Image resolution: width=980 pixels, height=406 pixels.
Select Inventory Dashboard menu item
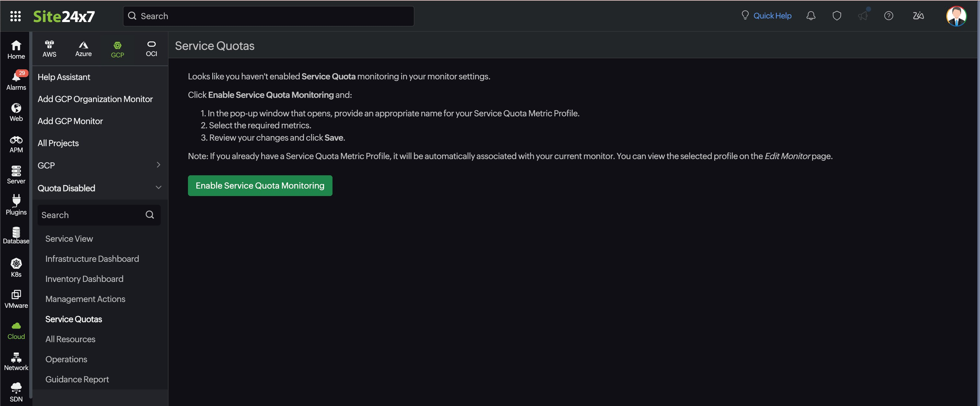[x=84, y=279]
